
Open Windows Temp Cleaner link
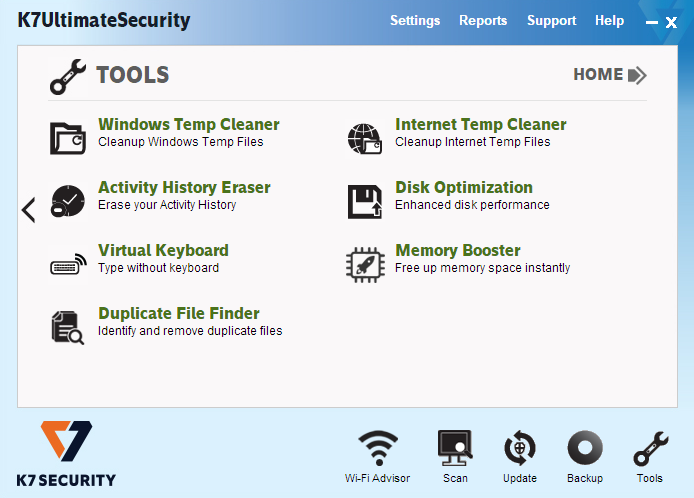click(x=189, y=124)
